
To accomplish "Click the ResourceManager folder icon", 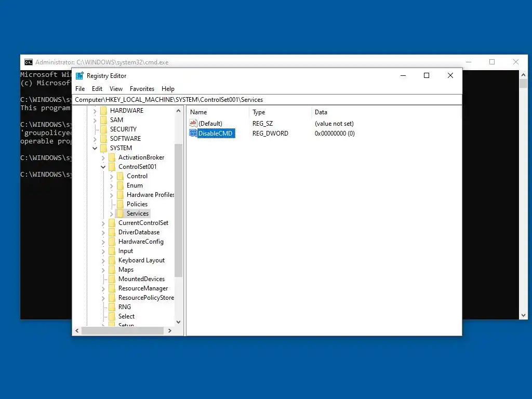I will [112, 288].
